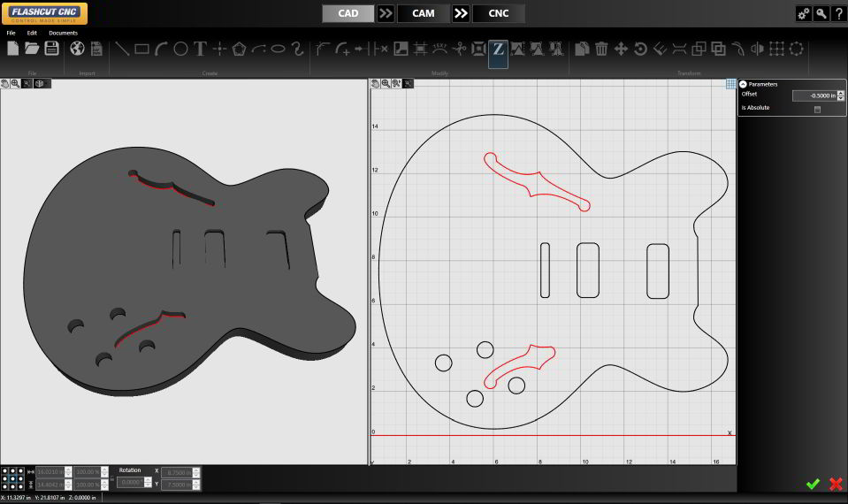Image resolution: width=848 pixels, height=504 pixels.
Task: Click the globe import icon
Action: coord(77,49)
